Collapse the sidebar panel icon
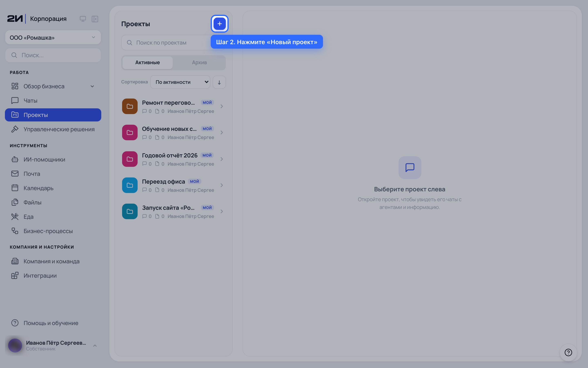588x368 pixels. point(95,19)
